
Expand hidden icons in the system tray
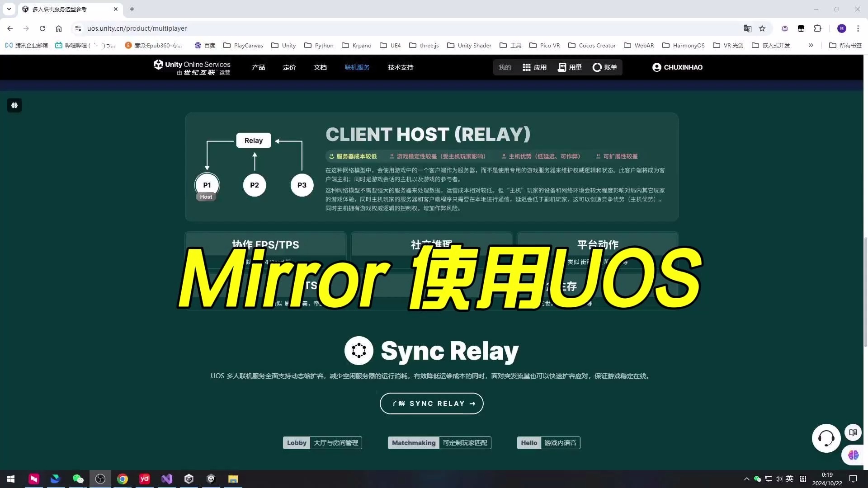click(x=746, y=479)
